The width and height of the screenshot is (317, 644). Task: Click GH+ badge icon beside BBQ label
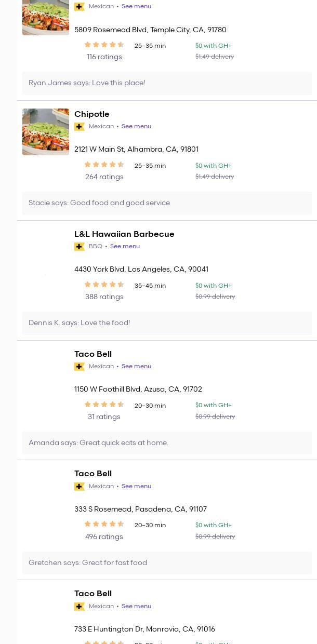tap(80, 247)
